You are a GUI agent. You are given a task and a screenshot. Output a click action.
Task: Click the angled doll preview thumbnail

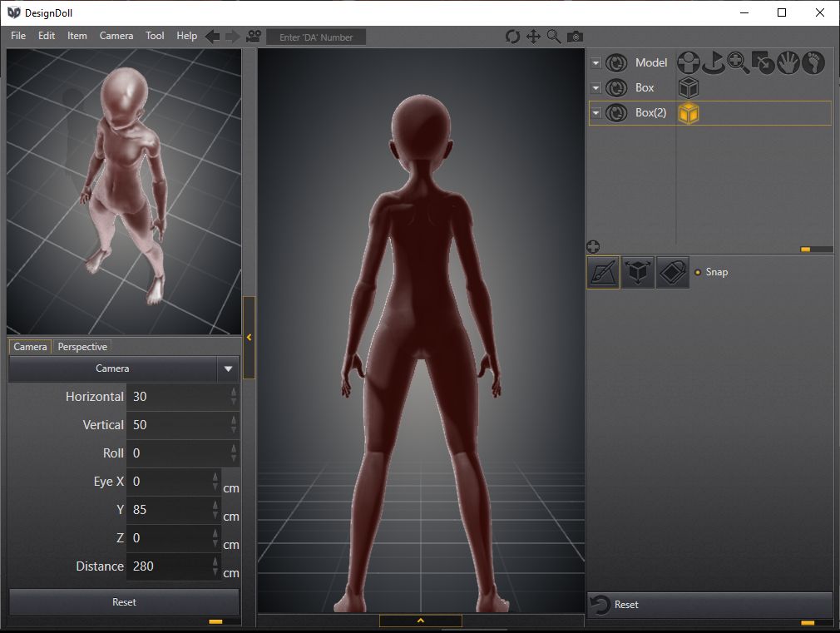pos(124,192)
